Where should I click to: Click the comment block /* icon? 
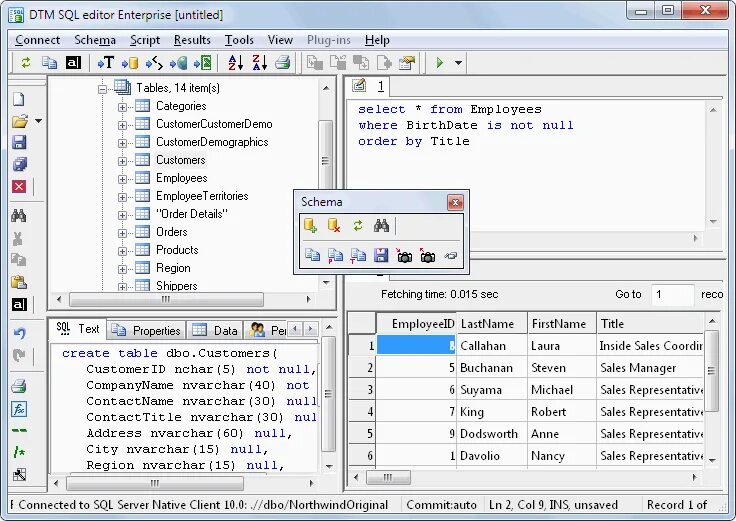[19, 452]
